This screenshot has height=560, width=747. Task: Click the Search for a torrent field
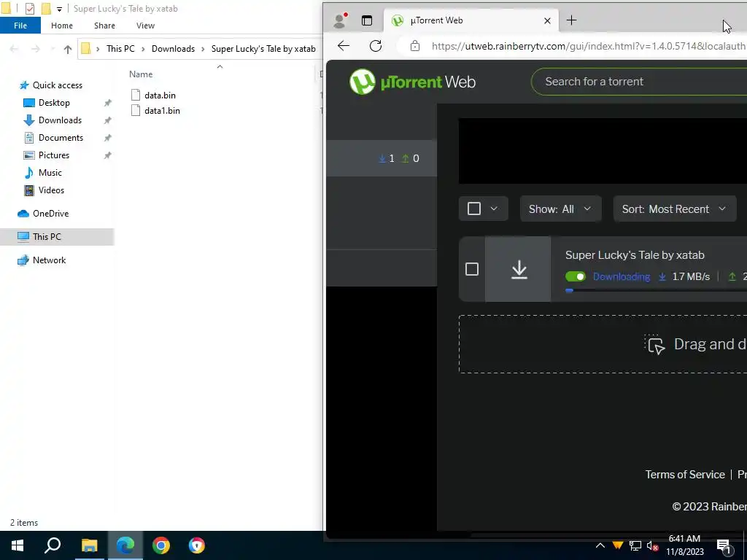pyautogui.click(x=638, y=82)
